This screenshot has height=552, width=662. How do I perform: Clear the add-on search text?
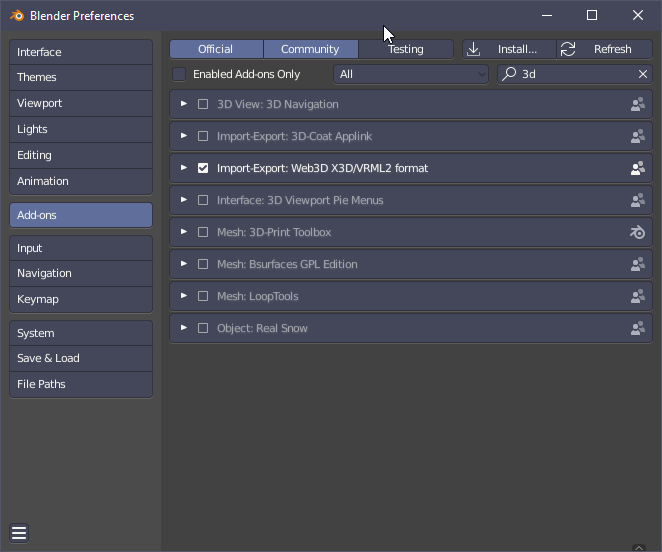[643, 74]
